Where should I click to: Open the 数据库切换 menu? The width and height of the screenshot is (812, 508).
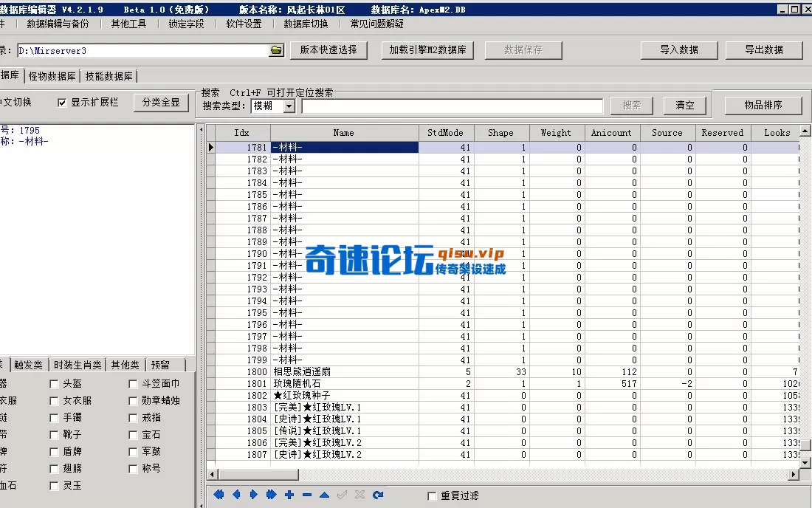pos(305,23)
